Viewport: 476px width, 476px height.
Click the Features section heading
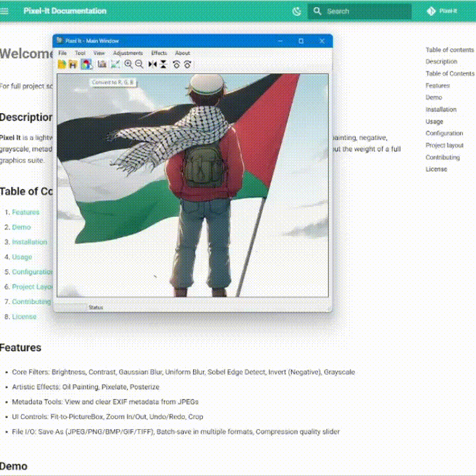coord(20,348)
